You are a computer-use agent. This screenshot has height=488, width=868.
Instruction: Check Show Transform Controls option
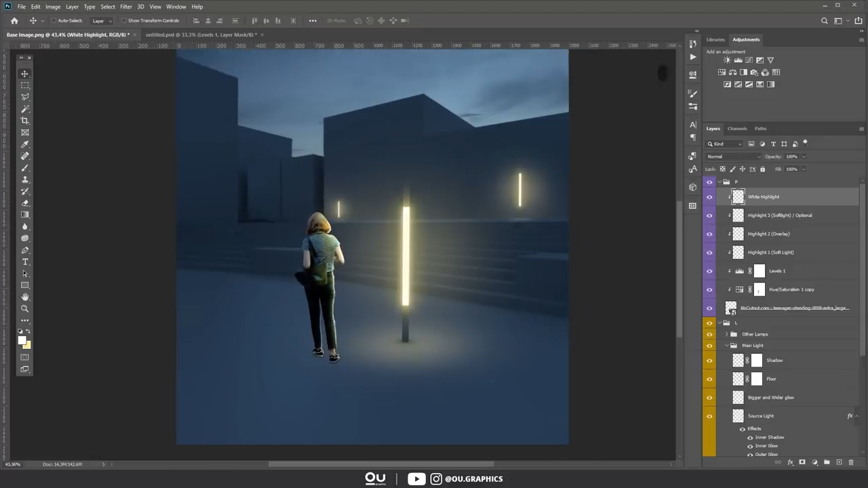click(124, 21)
